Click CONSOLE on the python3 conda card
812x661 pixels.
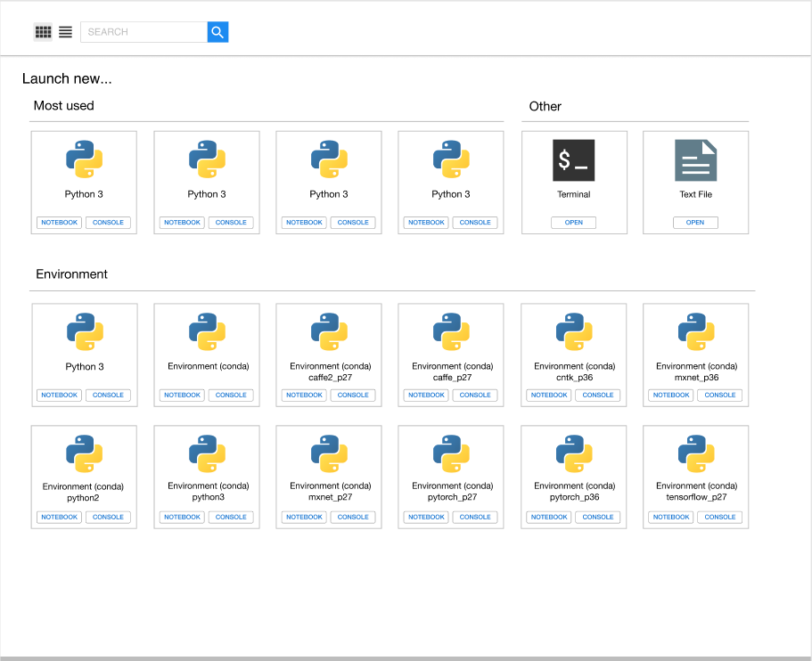pos(231,517)
